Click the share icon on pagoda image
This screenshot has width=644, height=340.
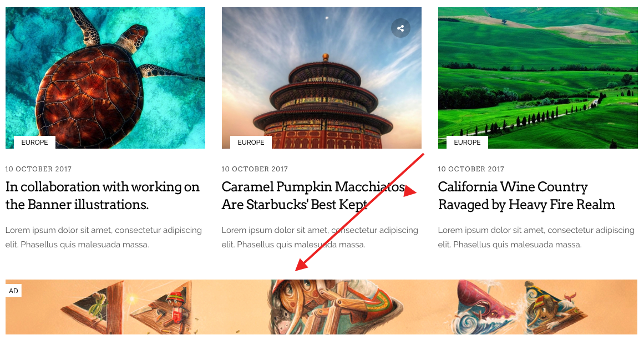(400, 28)
